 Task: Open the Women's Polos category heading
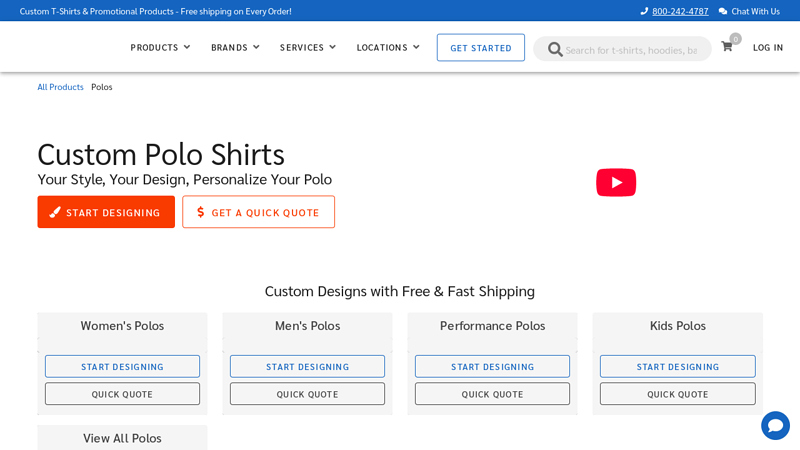(122, 326)
